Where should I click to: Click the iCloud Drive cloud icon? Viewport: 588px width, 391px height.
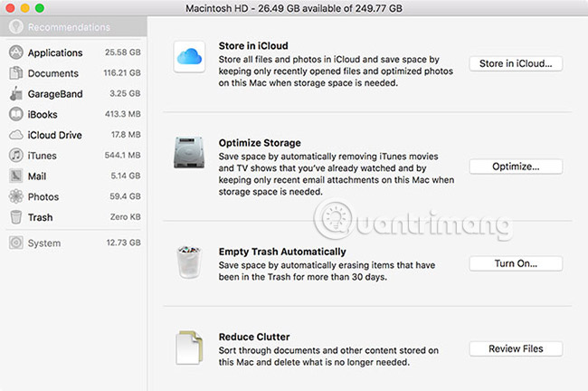pos(16,135)
